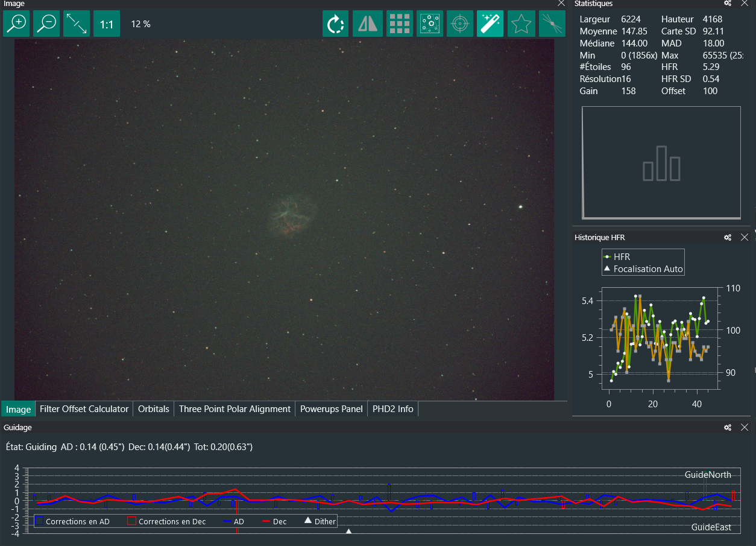Screen dimensions: 756x546
Task: Toggle the crosshair overlay
Action: 460,24
